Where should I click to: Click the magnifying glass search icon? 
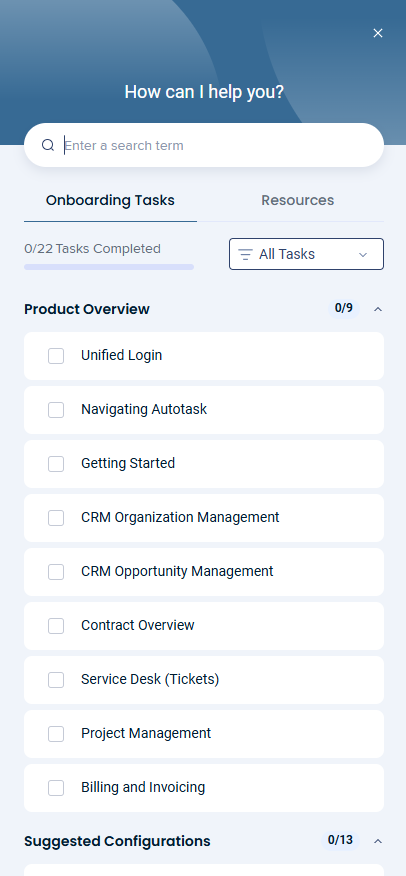click(48, 145)
